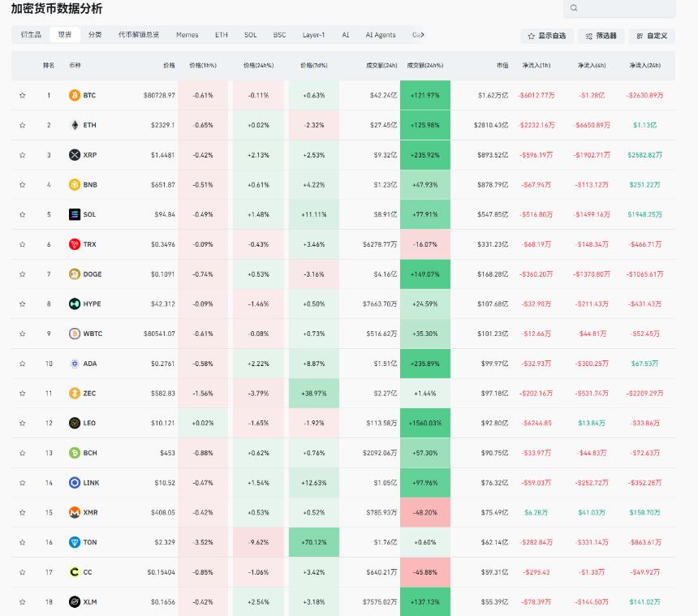Click the ETH coin logo
Image resolution: width=698 pixels, height=616 pixels.
[75, 125]
